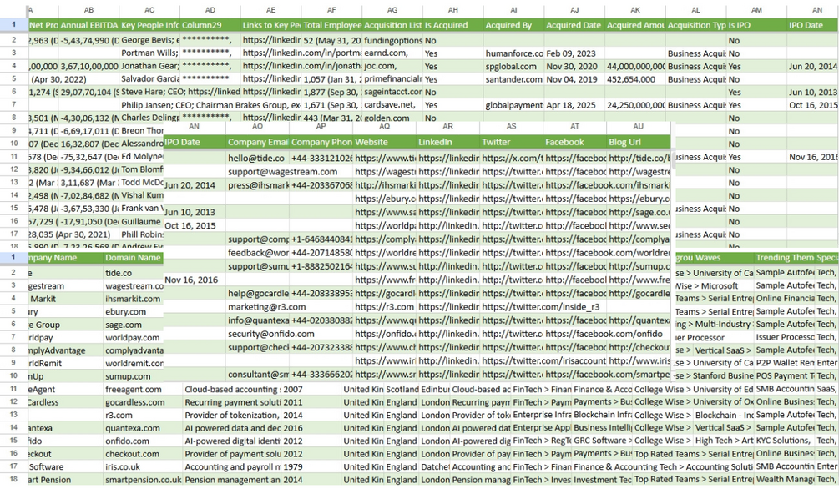This screenshot has width=839, height=504.
Task: Click the 'Website' header cell
Action: (384, 142)
